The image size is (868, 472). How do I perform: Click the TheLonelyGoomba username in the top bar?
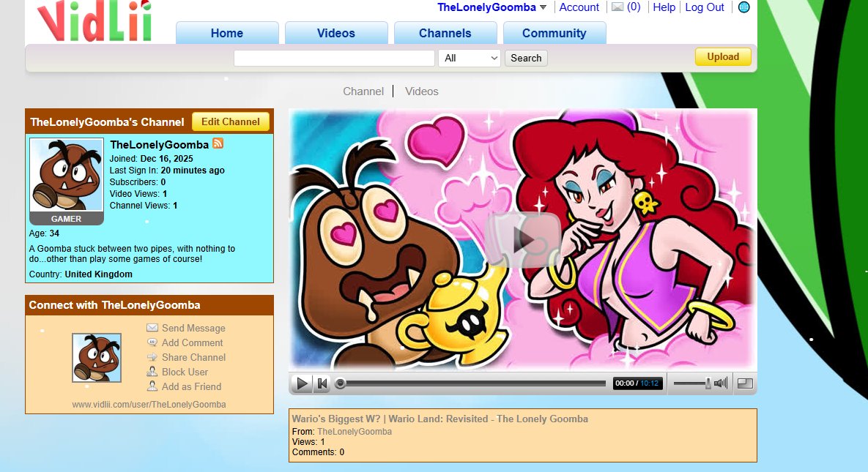(x=486, y=7)
